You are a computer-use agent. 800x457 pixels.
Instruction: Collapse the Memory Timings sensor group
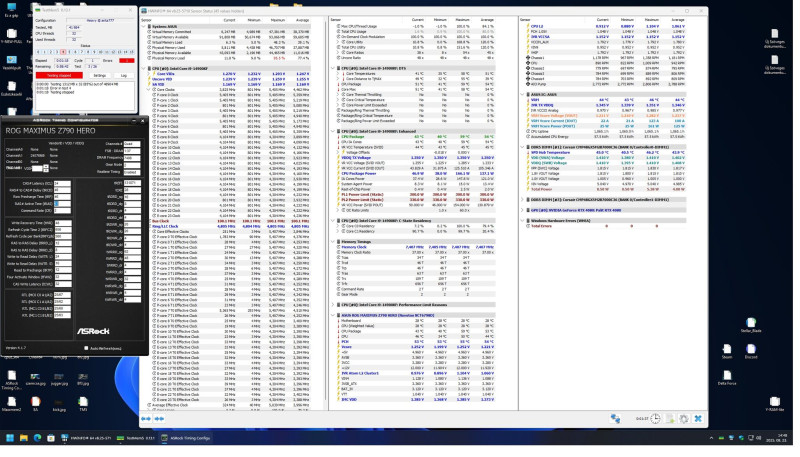click(x=333, y=242)
